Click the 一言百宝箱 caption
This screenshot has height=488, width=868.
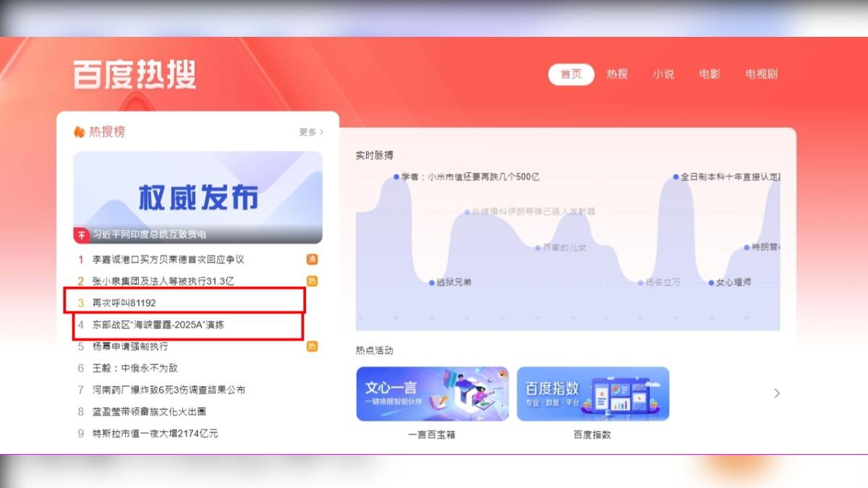click(432, 435)
